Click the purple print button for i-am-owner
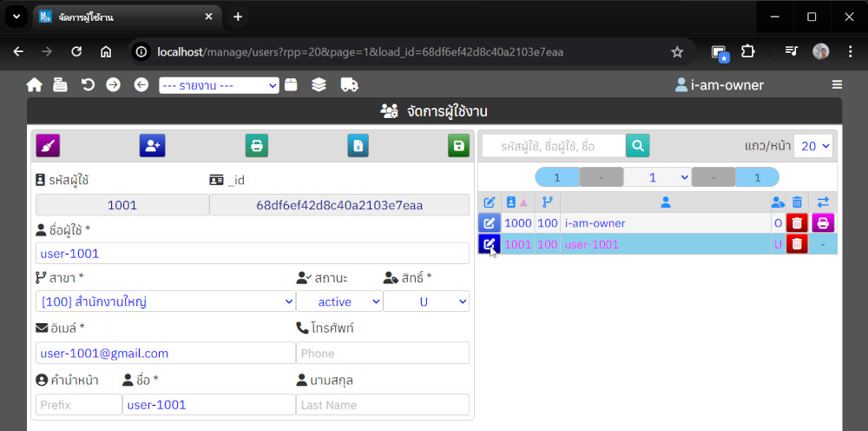 pyautogui.click(x=823, y=223)
